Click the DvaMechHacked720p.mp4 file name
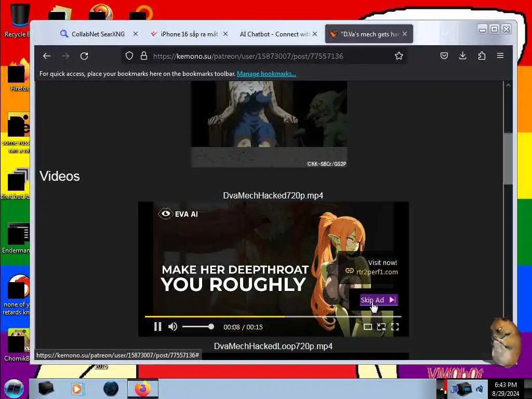532x399 pixels. pos(273,195)
